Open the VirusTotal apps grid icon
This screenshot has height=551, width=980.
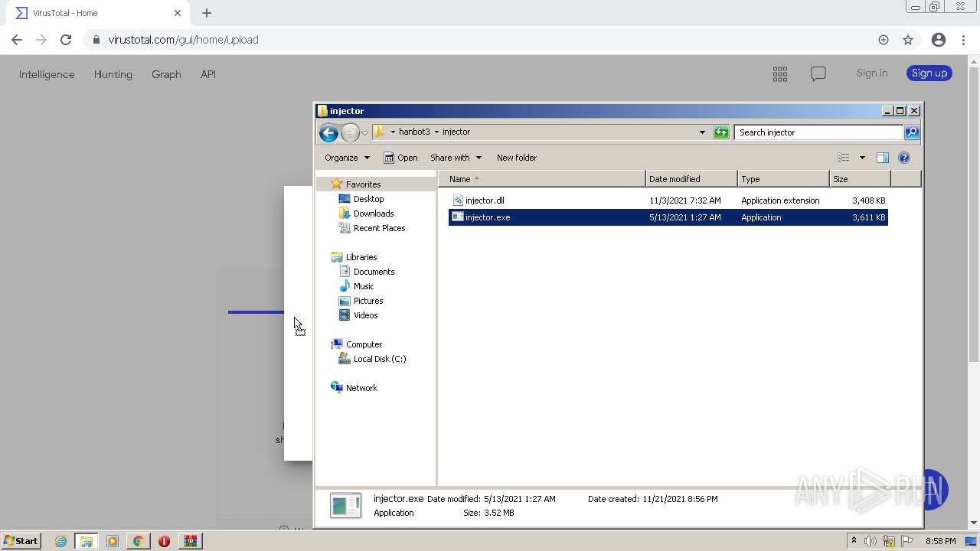point(780,73)
